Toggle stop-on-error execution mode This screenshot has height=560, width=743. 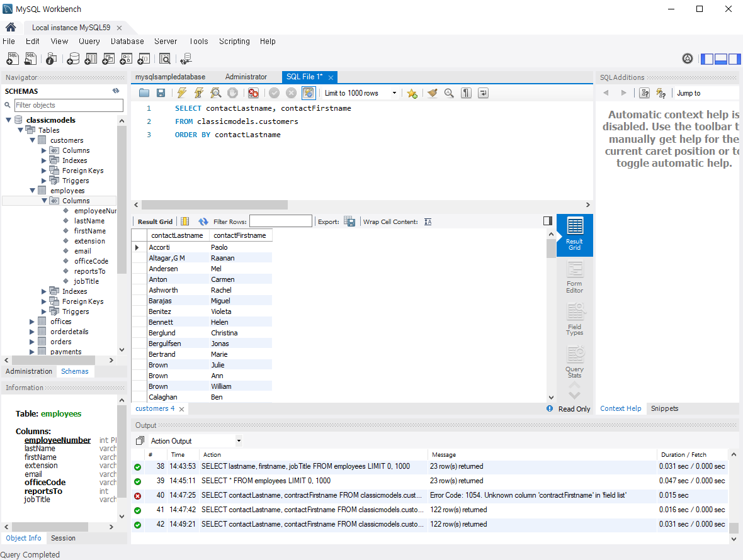tap(254, 93)
